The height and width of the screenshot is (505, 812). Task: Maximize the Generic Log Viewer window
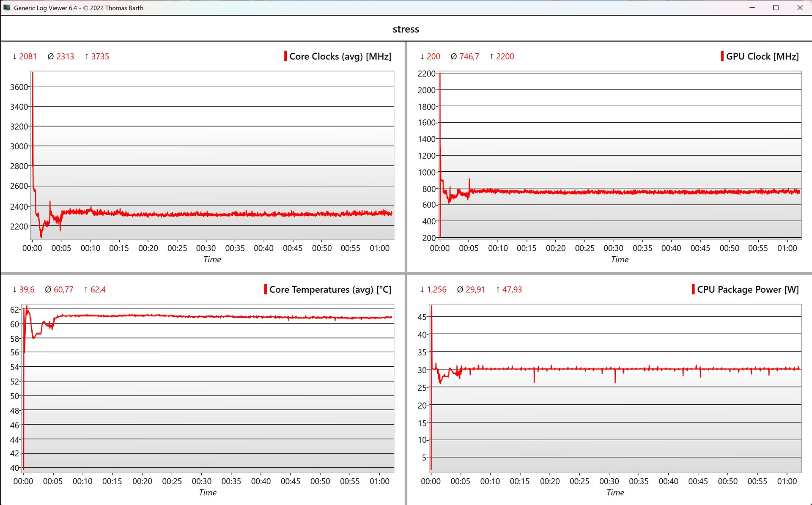(776, 8)
